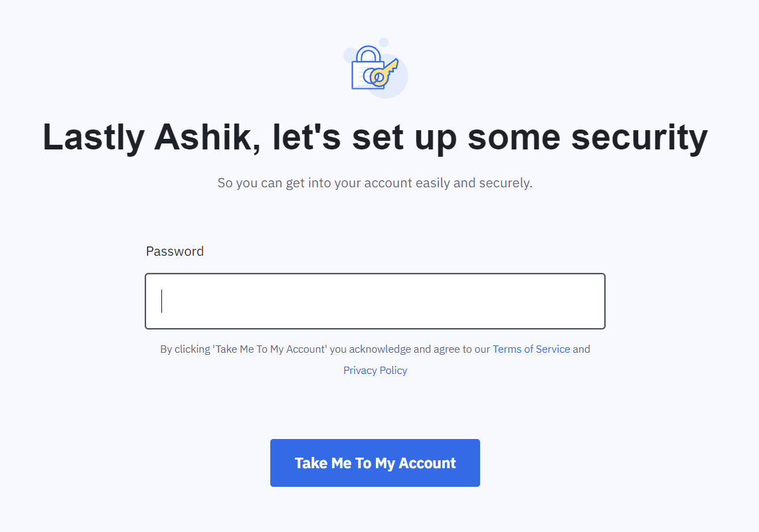Viewport: 759px width, 532px height.
Task: Click the word "and" after Terms of Service
Action: coord(581,349)
